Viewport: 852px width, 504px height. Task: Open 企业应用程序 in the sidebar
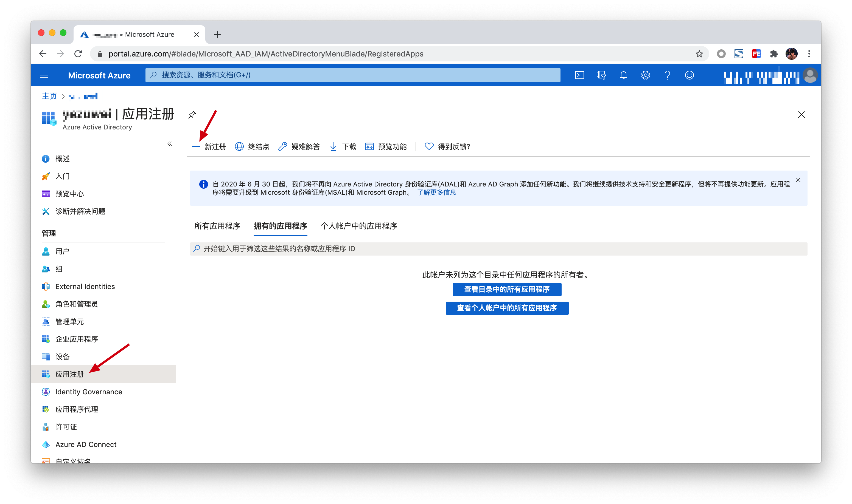[77, 339]
